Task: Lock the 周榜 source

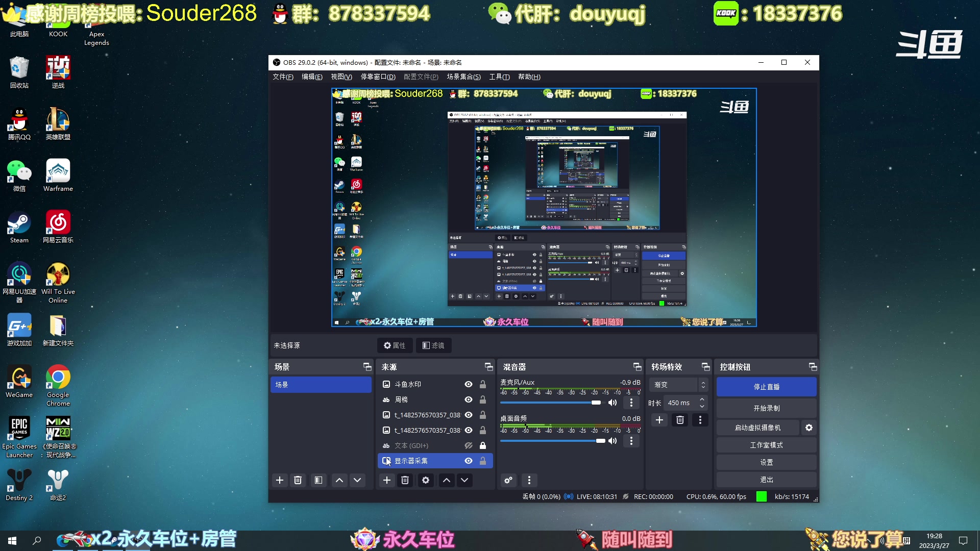Action: coord(483,399)
